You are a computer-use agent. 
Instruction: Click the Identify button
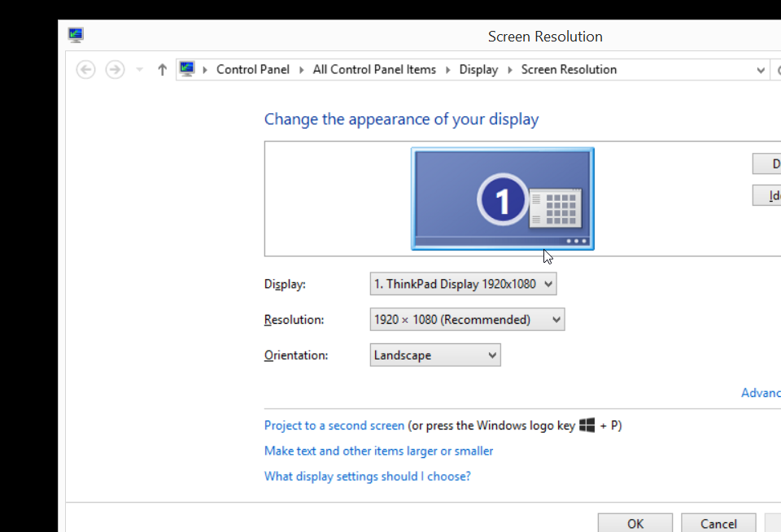tap(767, 196)
